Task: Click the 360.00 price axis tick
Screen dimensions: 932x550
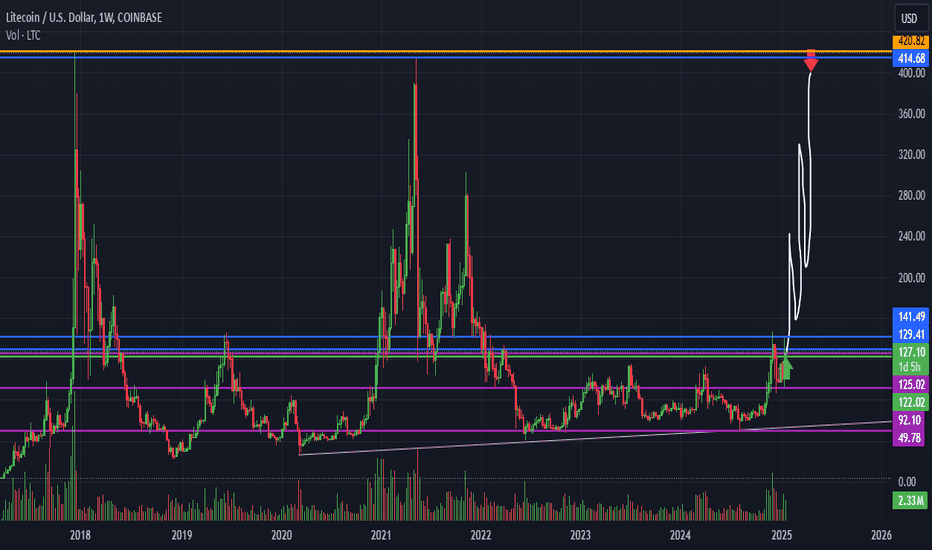Action: (911, 114)
